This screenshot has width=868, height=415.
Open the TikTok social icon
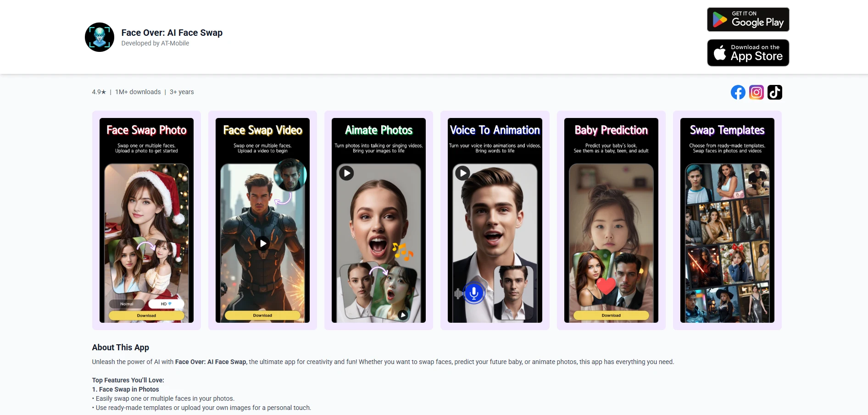pyautogui.click(x=774, y=92)
